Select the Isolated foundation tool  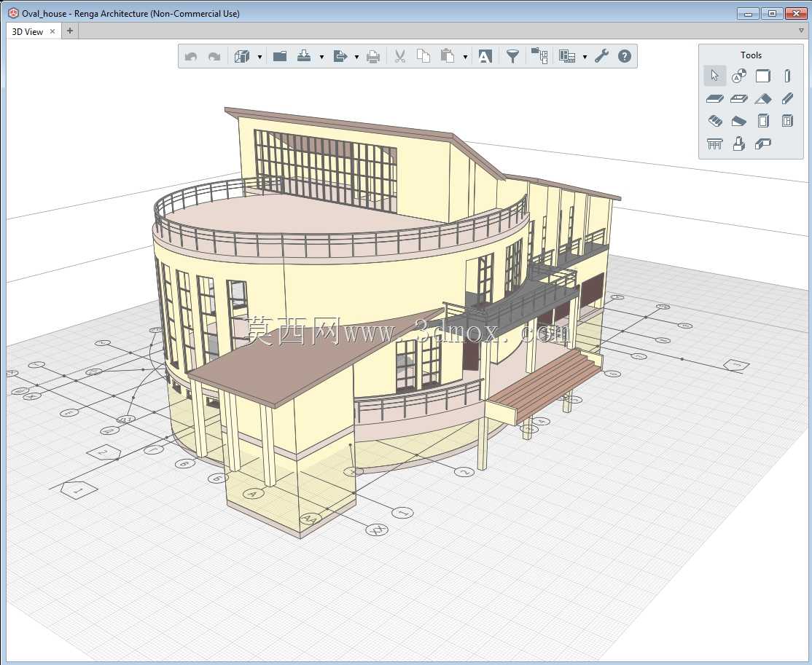point(739,143)
